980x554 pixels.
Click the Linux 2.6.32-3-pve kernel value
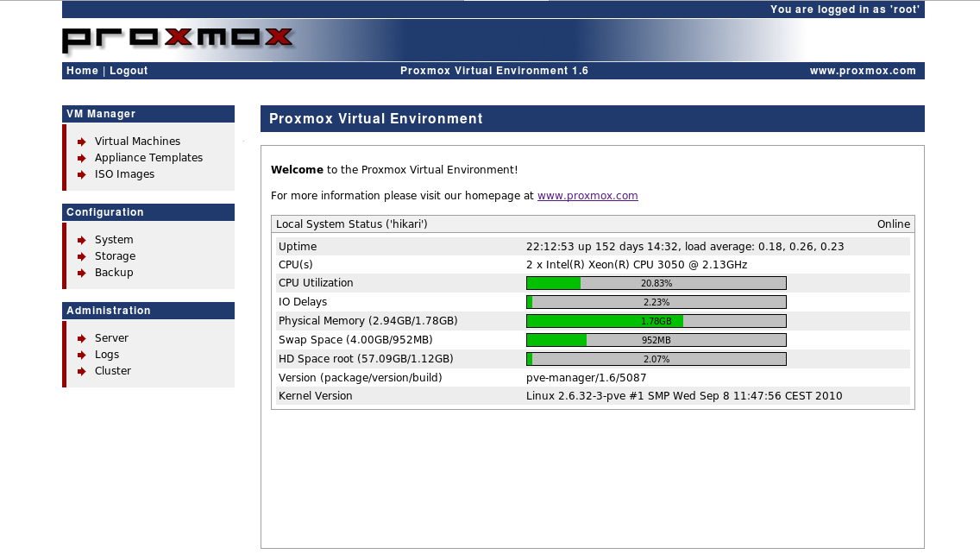point(684,396)
